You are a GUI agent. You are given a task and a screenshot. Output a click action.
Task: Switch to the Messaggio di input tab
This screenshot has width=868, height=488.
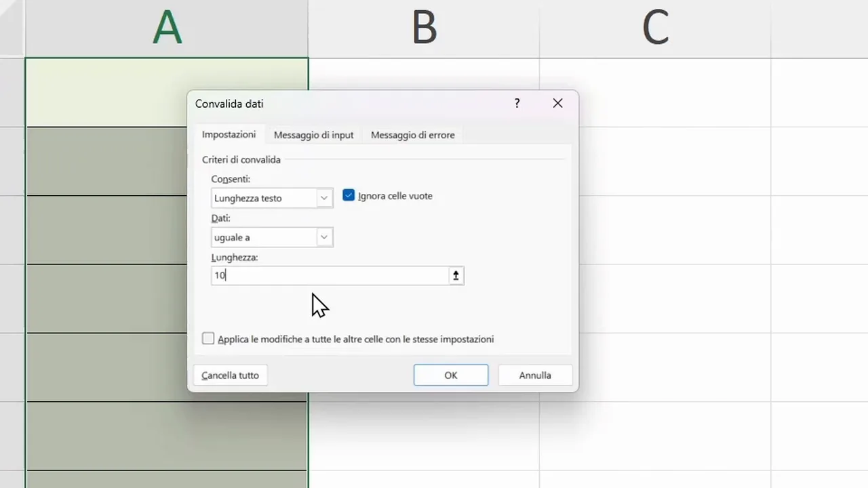point(313,135)
